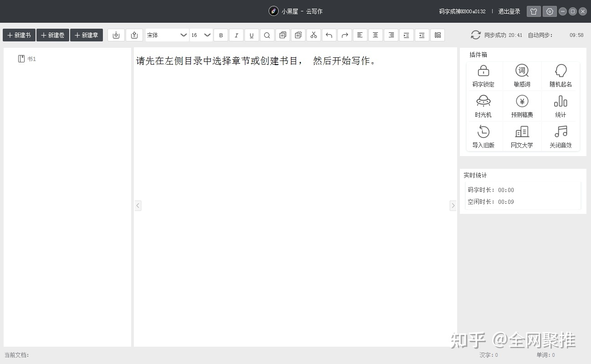Click the username 码字成神K800a0132
This screenshot has width=591, height=364.
(462, 11)
